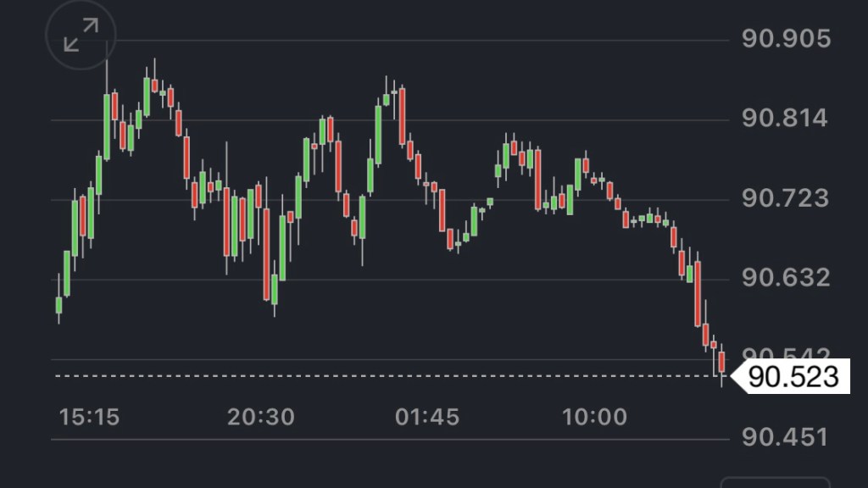Select the leftmost green candle on chart
Image resolution: width=868 pixels, height=488 pixels.
[x=58, y=305]
